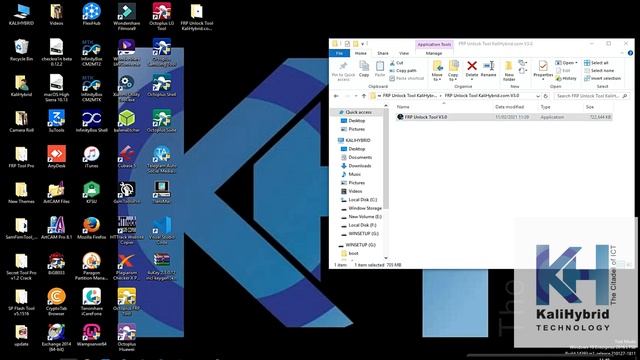The width and height of the screenshot is (640, 360).
Task: Click the History button
Action: [x=566, y=78]
